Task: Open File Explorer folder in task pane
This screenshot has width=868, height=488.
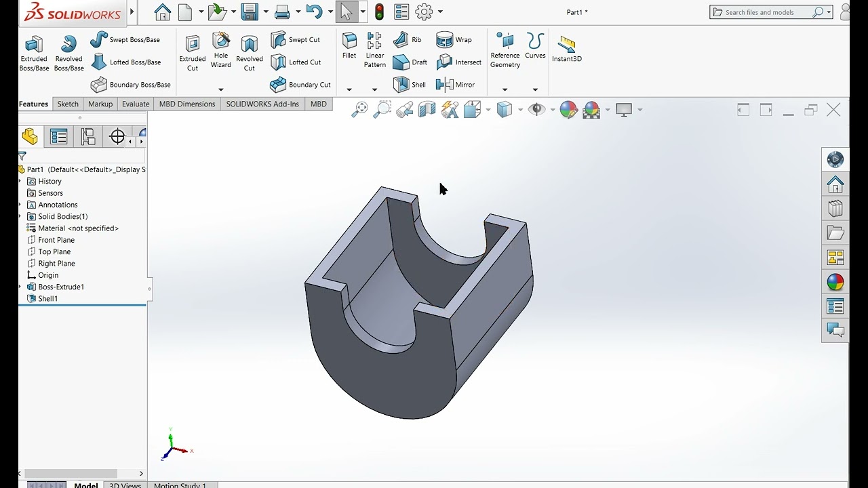Action: (835, 233)
